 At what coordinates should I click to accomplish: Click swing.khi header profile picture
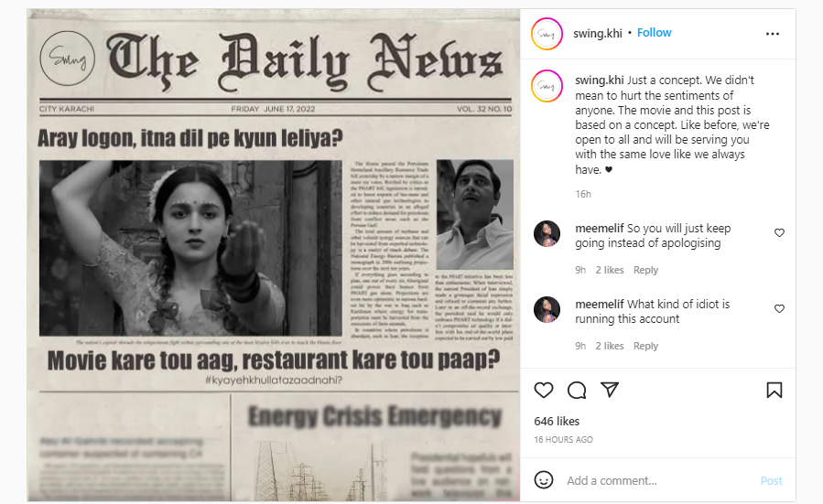pos(547,34)
